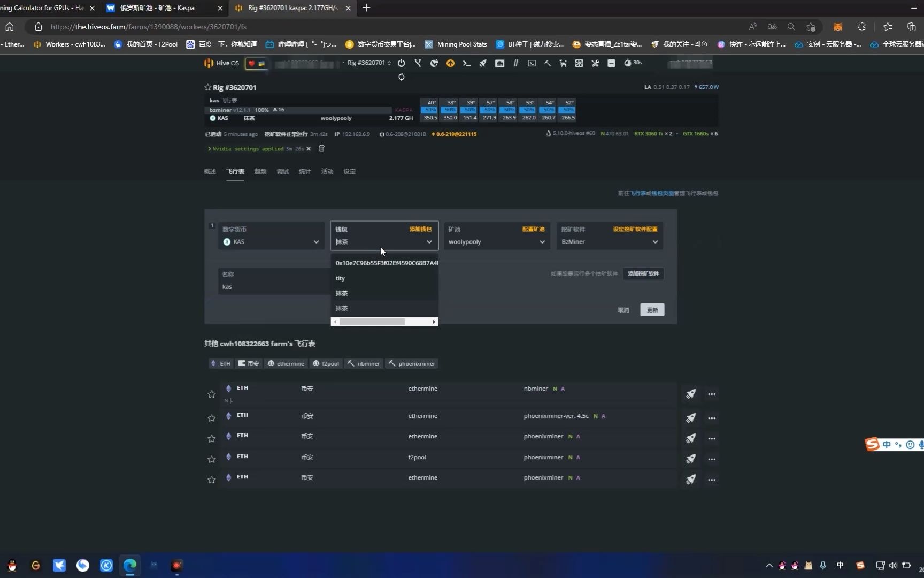
Task: Star the last ethermine phoenixminer flight sheet
Action: pos(212,480)
